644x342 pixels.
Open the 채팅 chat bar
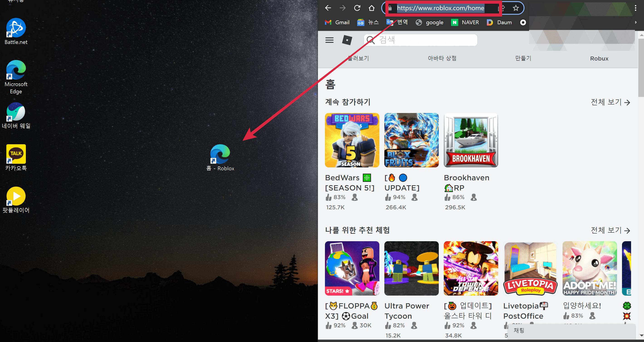(x=572, y=331)
